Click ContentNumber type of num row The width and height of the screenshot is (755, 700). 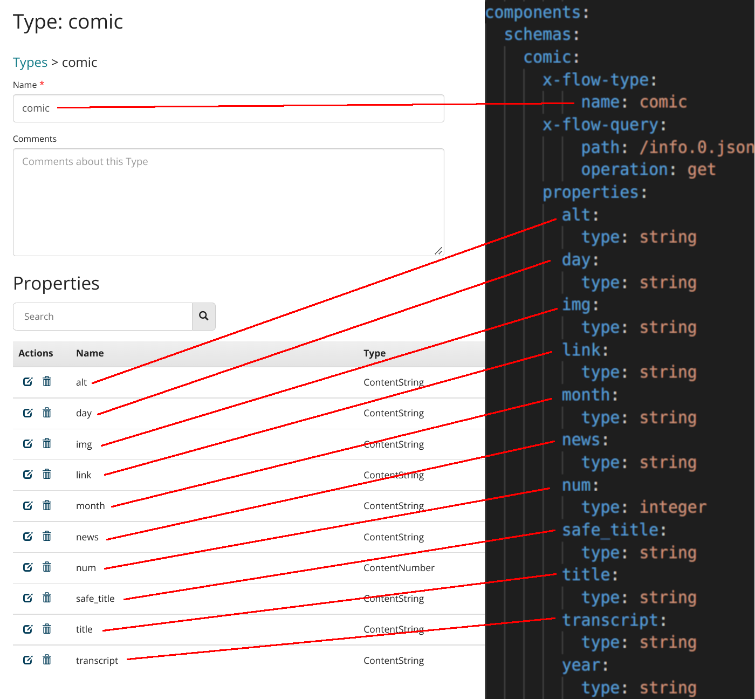pos(399,567)
